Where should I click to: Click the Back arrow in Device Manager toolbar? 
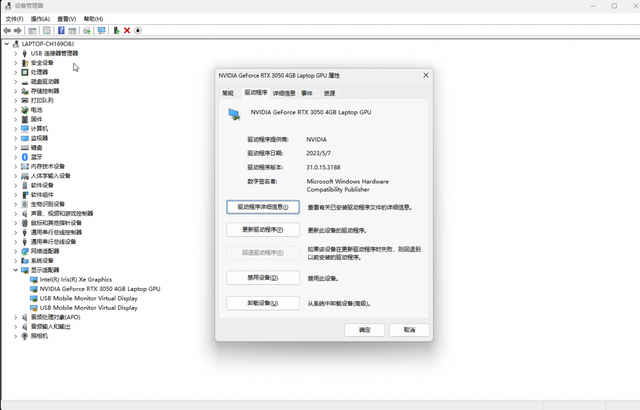click(x=7, y=31)
